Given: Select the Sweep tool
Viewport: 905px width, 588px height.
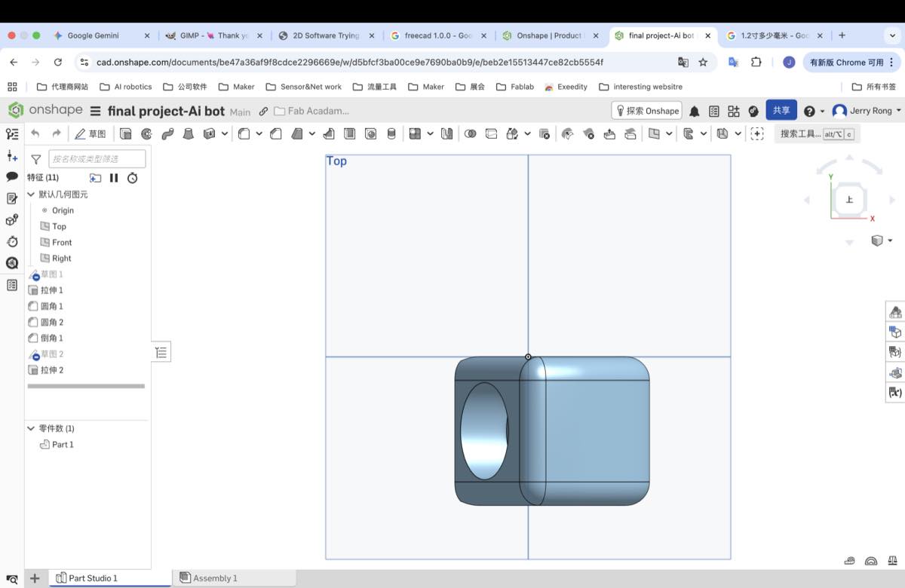Looking at the screenshot, I should tap(167, 134).
